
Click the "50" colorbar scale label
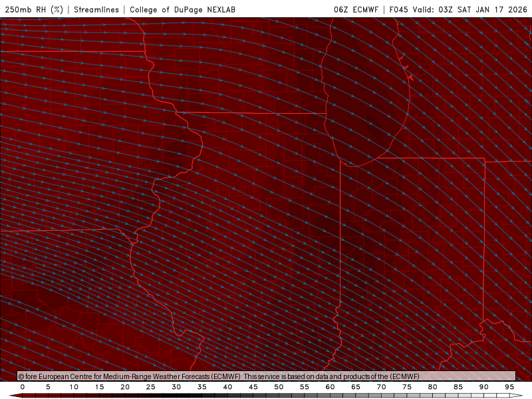tap(279, 387)
